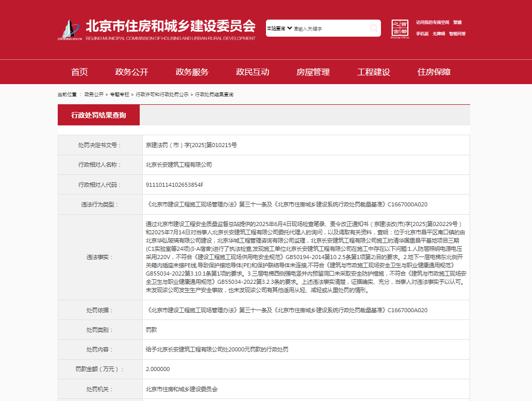
Task: Click the search magnifier icon
Action: coord(374,28)
